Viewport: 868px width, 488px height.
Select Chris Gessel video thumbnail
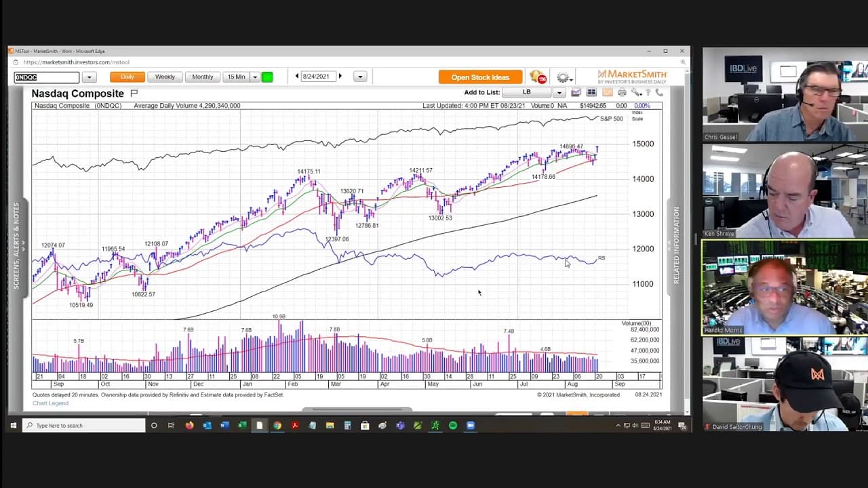pyautogui.click(x=785, y=95)
